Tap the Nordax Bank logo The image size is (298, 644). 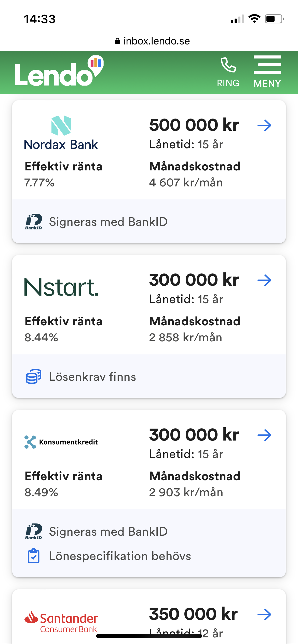(61, 133)
